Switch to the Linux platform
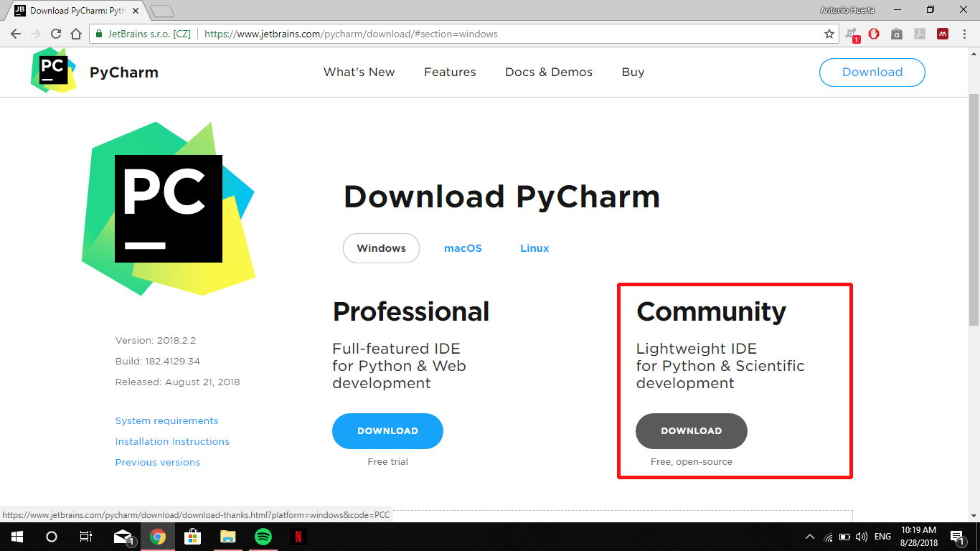The width and height of the screenshot is (980, 551). pyautogui.click(x=534, y=248)
